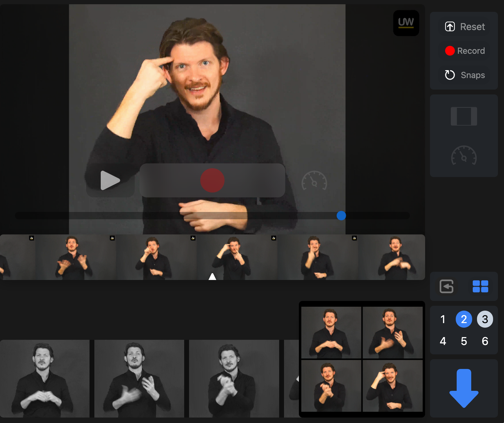Click the white triangle timeline marker

point(212,277)
